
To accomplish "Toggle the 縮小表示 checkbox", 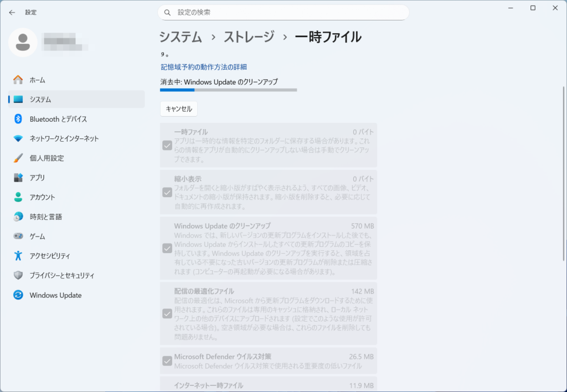I will coord(167,192).
